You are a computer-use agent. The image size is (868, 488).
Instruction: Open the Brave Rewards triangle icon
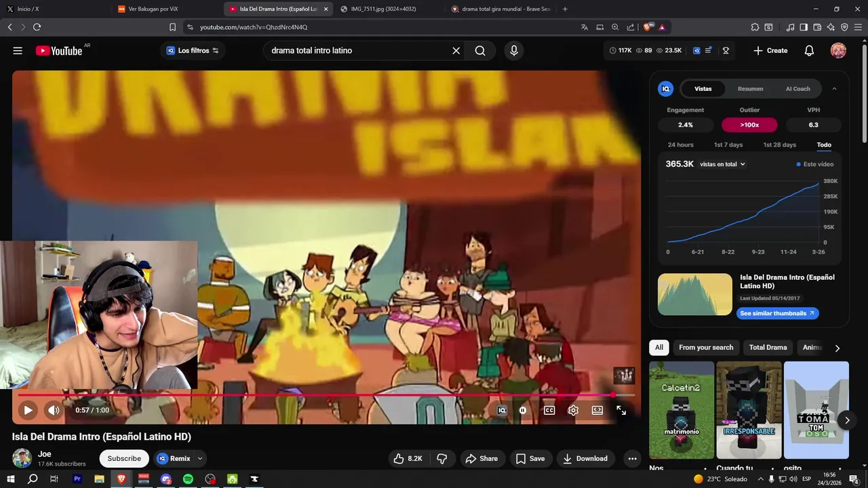pyautogui.click(x=662, y=27)
